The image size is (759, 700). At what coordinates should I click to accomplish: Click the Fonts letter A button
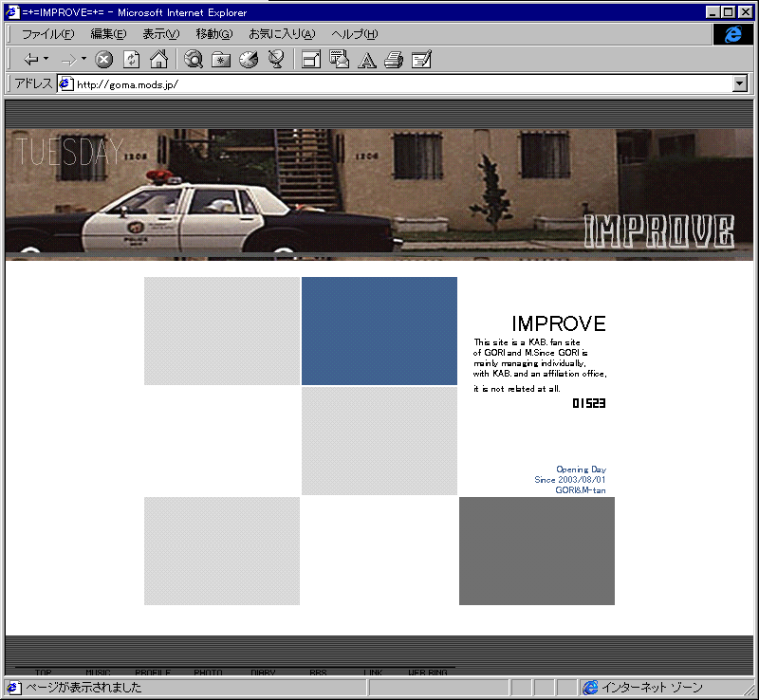pos(367,60)
